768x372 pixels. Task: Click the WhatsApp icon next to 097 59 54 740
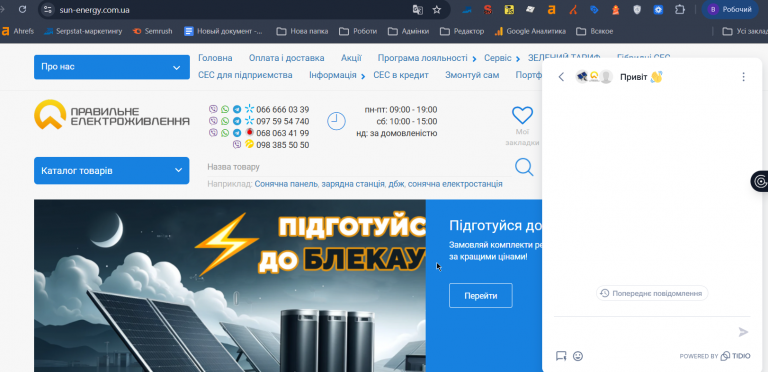pyautogui.click(x=225, y=121)
